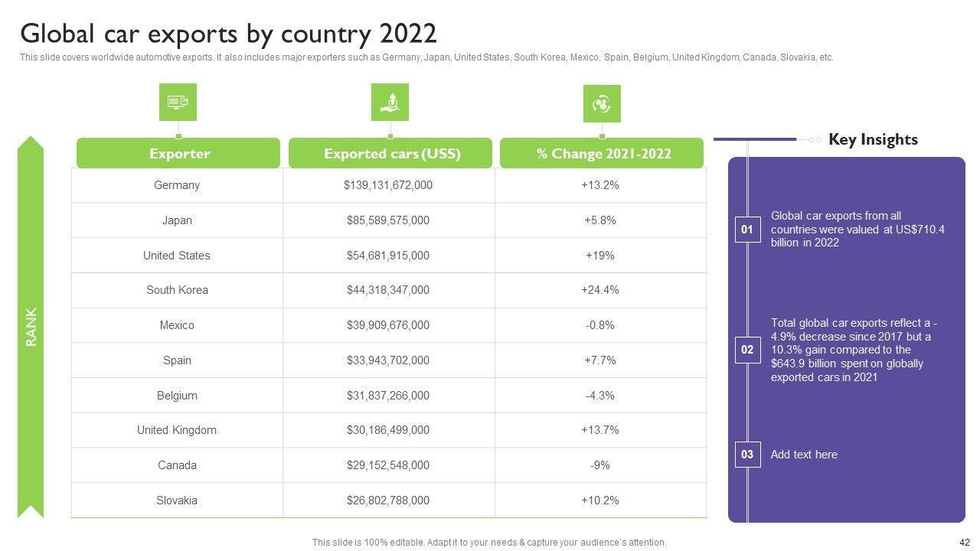Click the 'Add text here' placeholder

(x=804, y=455)
